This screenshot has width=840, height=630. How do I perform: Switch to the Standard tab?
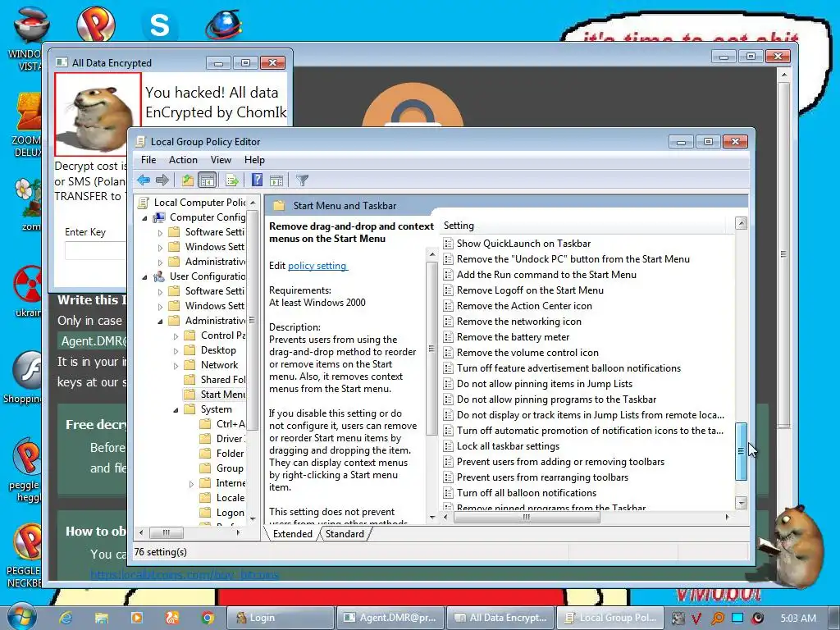pos(345,533)
